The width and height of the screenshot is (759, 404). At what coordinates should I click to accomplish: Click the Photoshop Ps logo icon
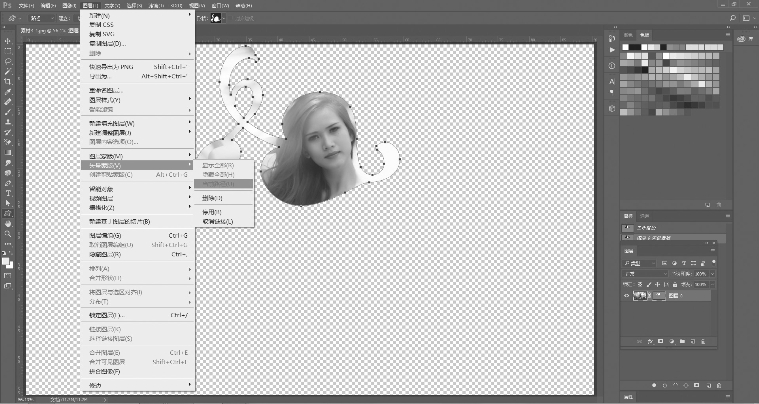pos(8,5)
